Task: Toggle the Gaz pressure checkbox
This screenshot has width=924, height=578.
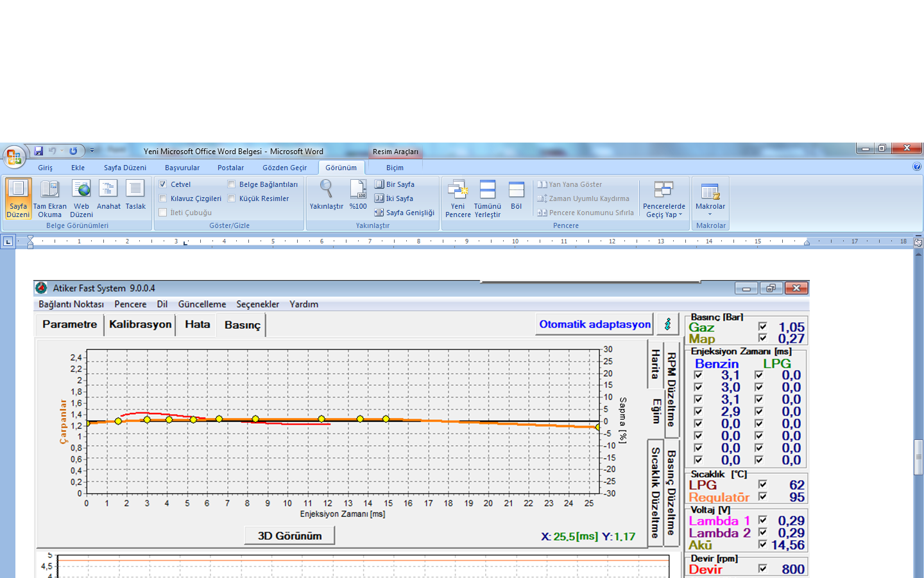Action: 762,327
